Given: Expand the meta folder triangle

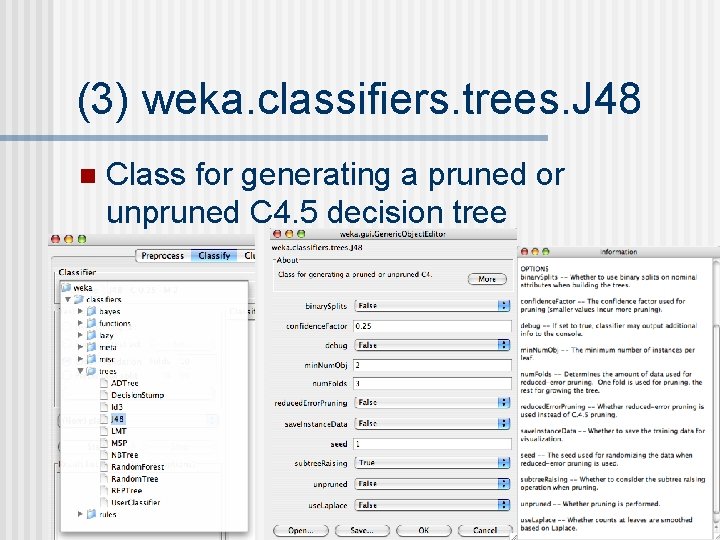Looking at the screenshot, I should (80, 347).
